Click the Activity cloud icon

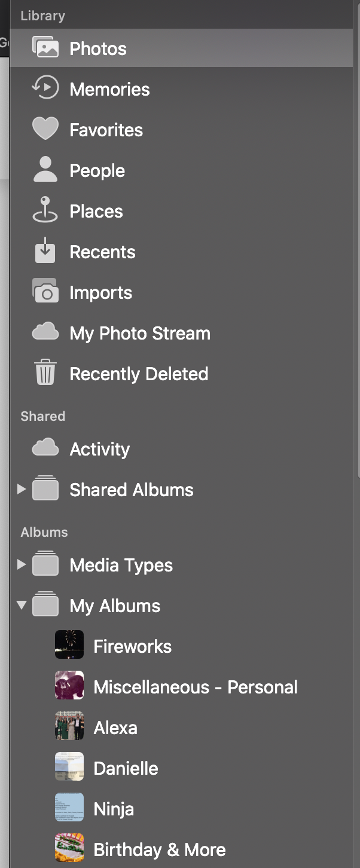tap(45, 448)
